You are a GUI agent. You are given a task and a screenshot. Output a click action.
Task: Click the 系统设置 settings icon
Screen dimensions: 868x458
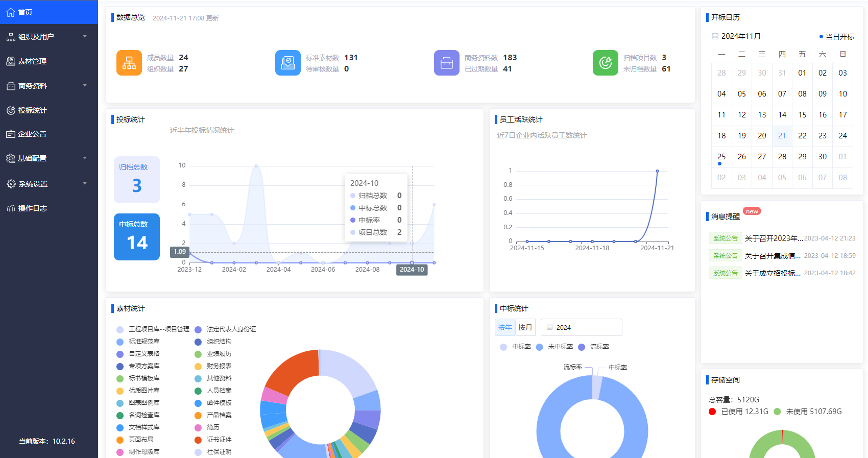point(11,184)
